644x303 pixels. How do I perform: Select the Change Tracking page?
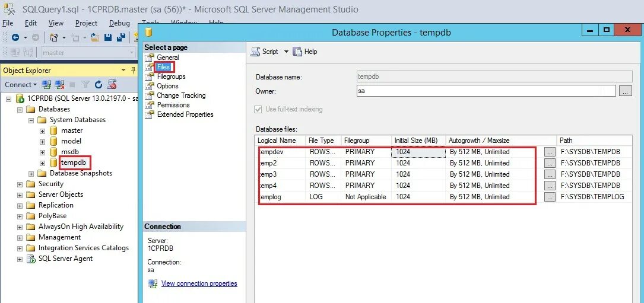click(181, 95)
